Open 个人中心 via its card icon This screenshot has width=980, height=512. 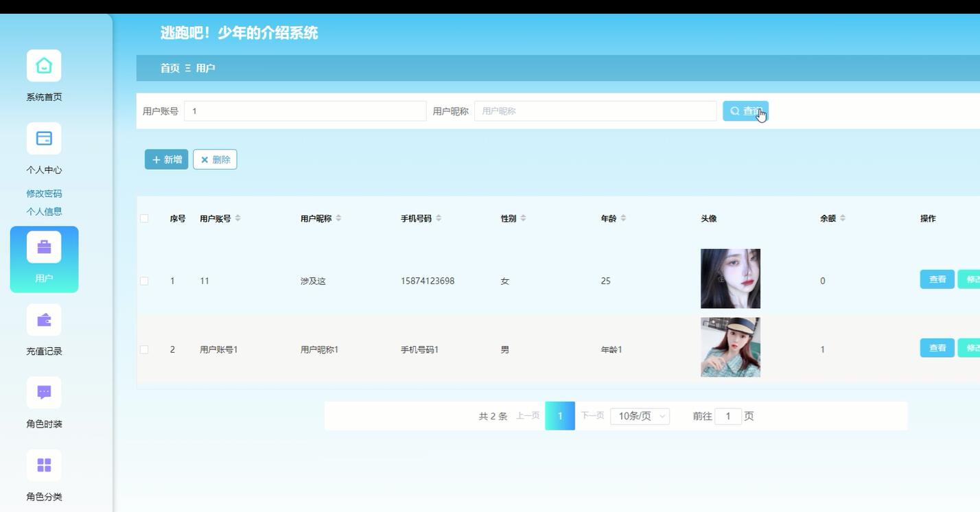43,138
